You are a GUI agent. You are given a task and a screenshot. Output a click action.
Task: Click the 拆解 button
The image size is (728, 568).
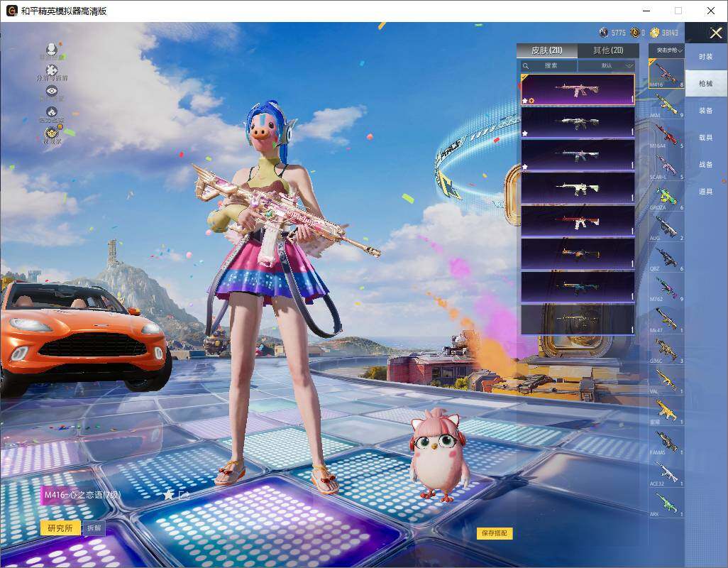pos(94,528)
